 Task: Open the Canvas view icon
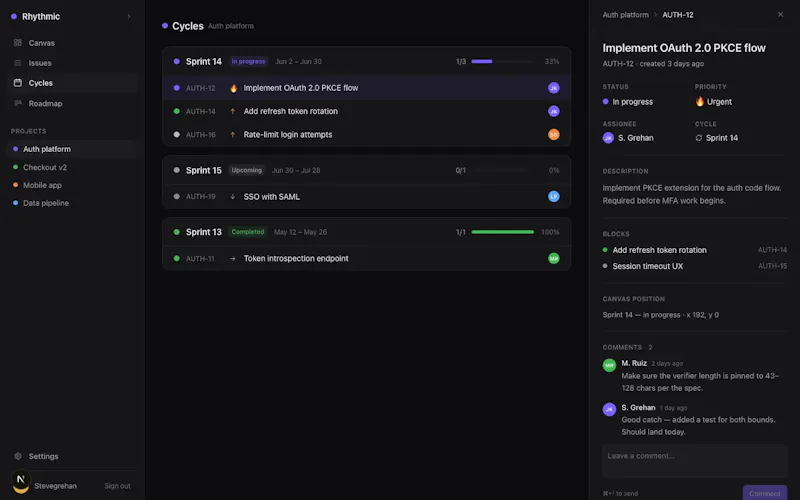pos(18,43)
